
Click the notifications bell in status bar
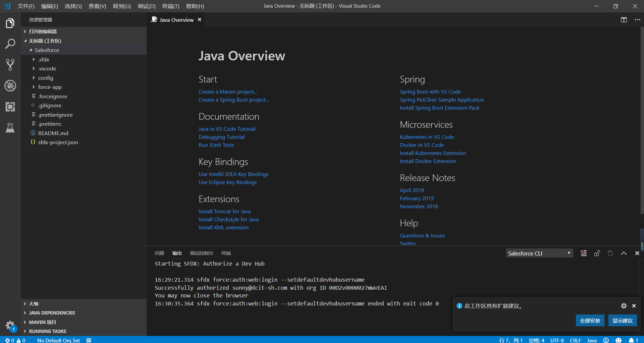pyautogui.click(x=633, y=340)
